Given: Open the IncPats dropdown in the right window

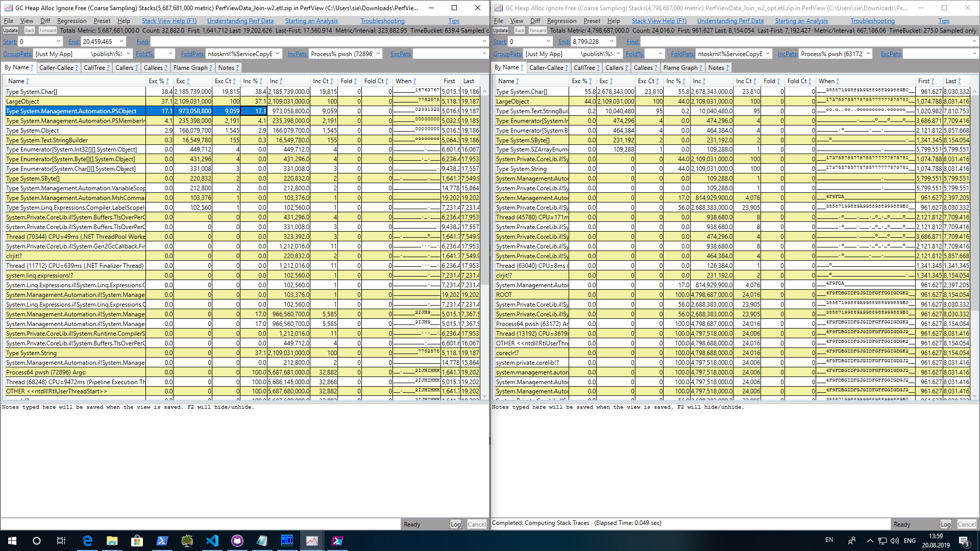Looking at the screenshot, I should point(868,54).
